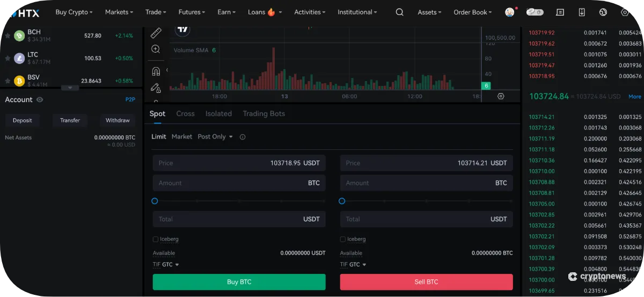The height and width of the screenshot is (297, 644).
Task: Click the BCH coin icon
Action: [19, 35]
